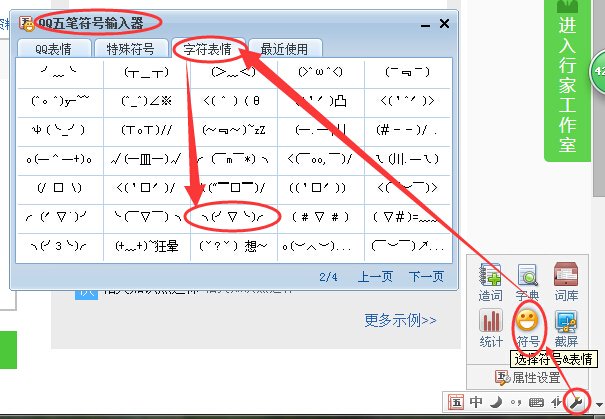605x419 pixels.
Task: Insert the ╮(╯3╰)╭ kiss emoticon
Action: tap(59, 246)
